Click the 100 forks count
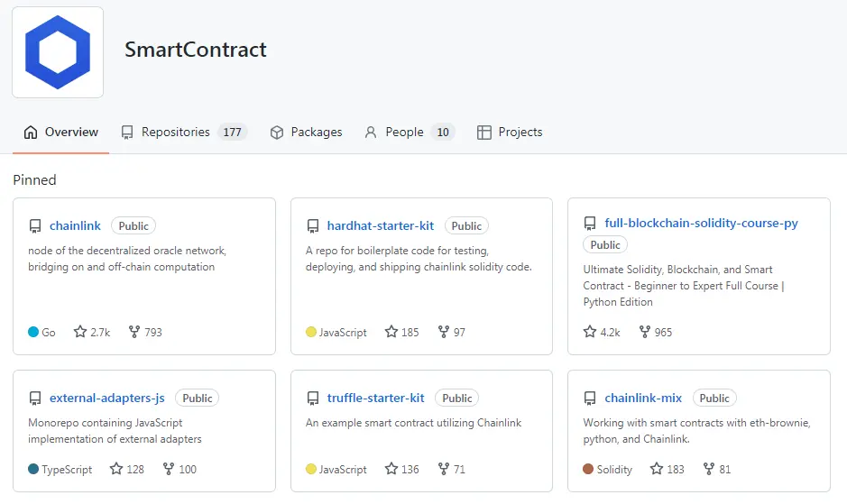Image resolution: width=847 pixels, height=504 pixels. [188, 470]
